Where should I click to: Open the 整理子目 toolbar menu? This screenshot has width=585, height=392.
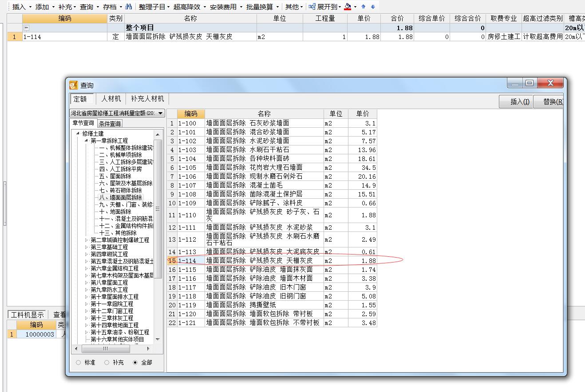pyautogui.click(x=154, y=7)
